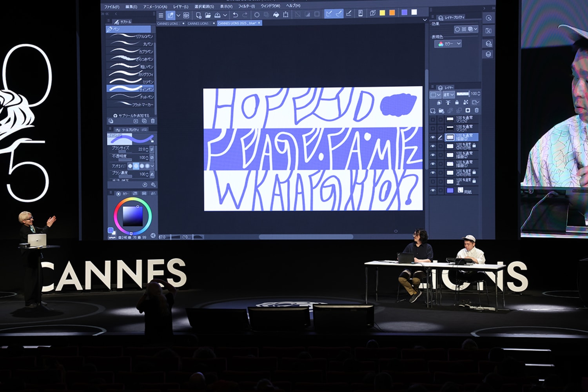This screenshot has height=392, width=588.
Task: Click the help question-mark icon
Action: click(372, 13)
